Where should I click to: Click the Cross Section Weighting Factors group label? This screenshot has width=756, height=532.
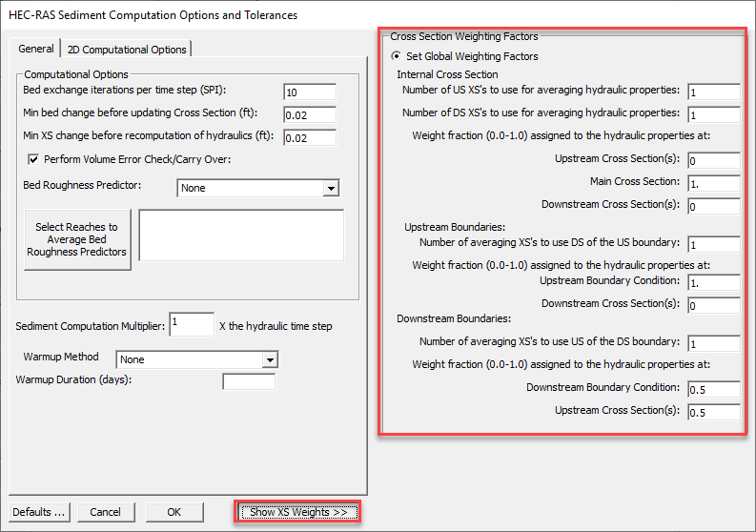coord(464,36)
